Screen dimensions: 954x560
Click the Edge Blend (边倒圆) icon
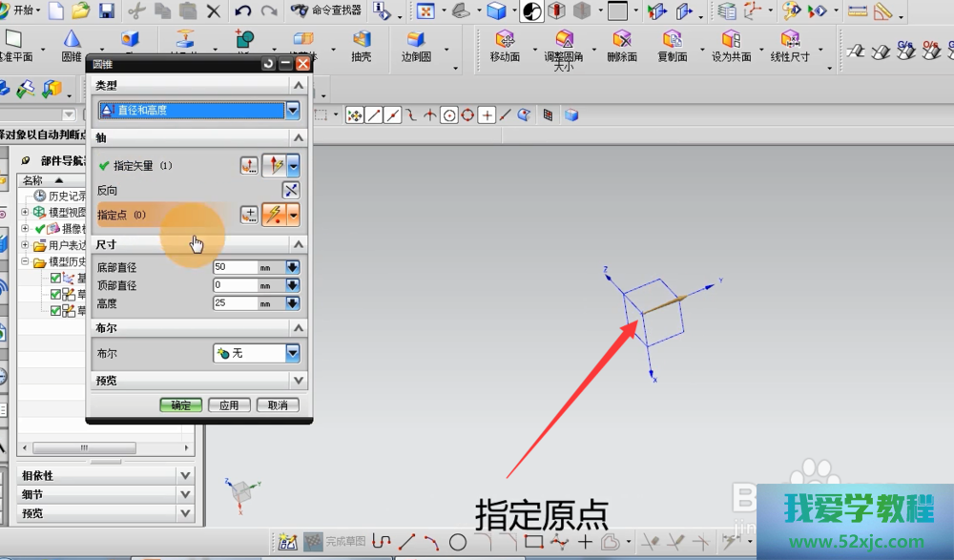[x=416, y=40]
